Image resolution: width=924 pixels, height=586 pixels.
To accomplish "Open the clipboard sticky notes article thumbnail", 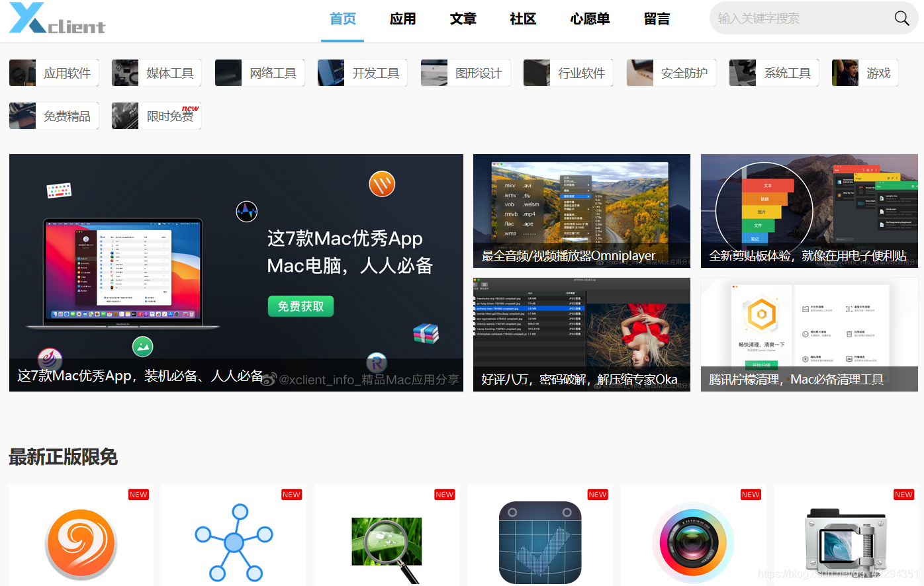I will pyautogui.click(x=809, y=211).
